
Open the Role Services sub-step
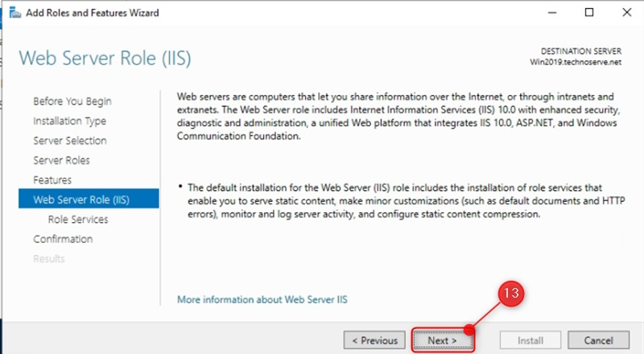[x=78, y=219]
